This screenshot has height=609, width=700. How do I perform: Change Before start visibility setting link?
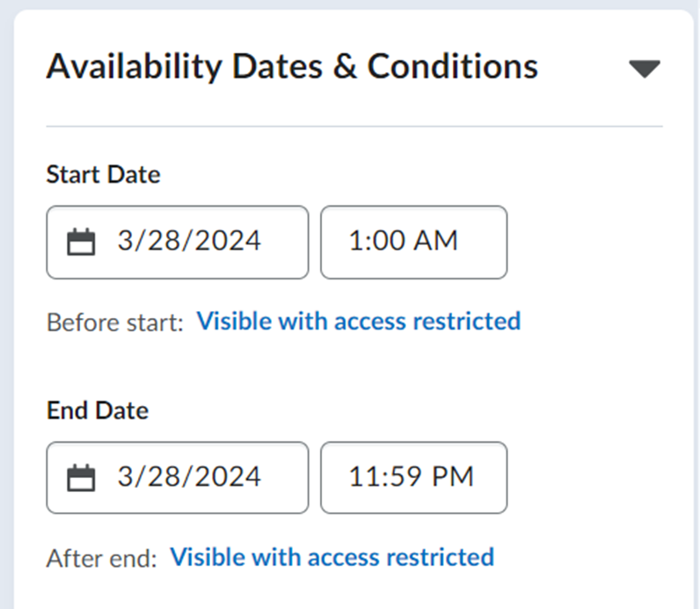tap(359, 321)
